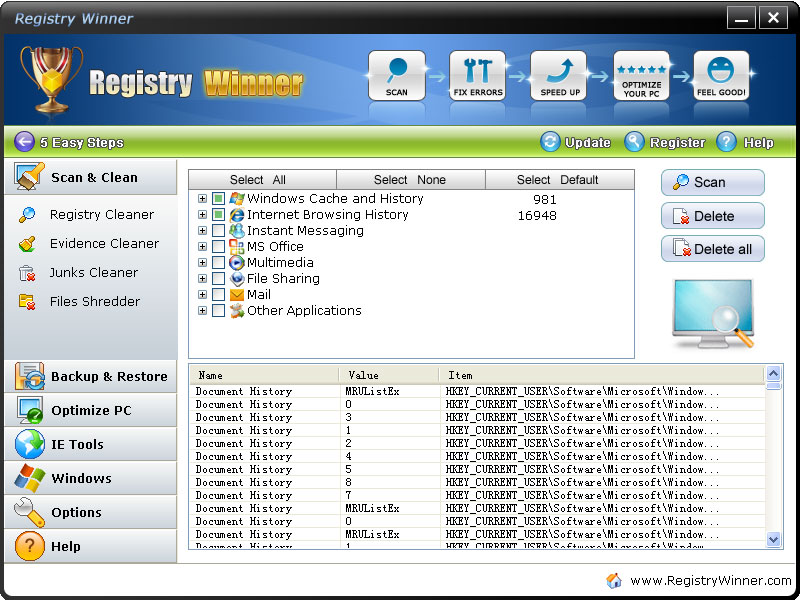Click the Registry Winner trophy logo
800x600 pixels.
[51, 79]
